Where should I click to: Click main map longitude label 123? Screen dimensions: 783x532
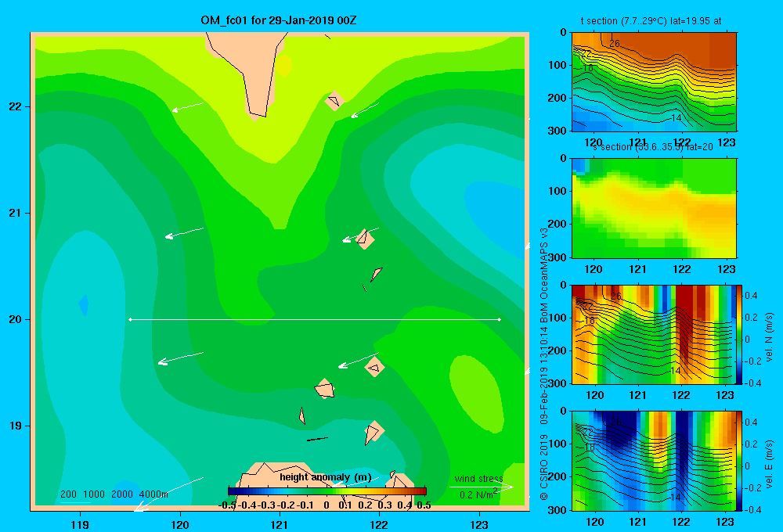479,524
